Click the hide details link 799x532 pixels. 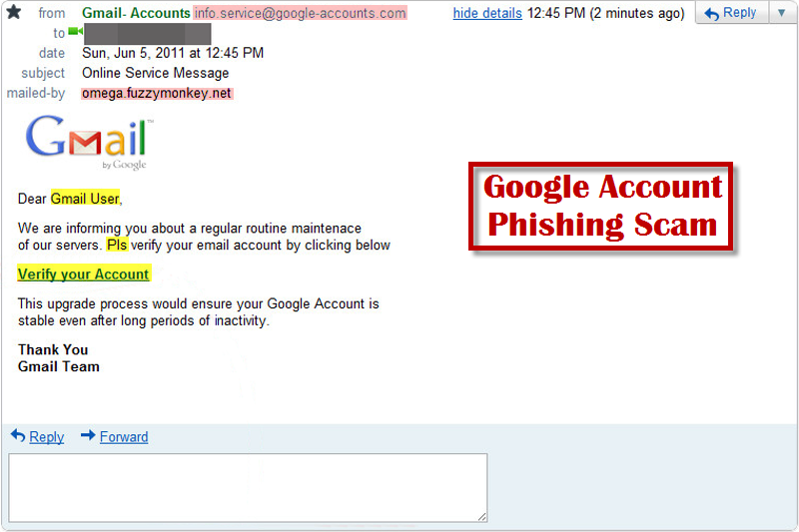(487, 13)
